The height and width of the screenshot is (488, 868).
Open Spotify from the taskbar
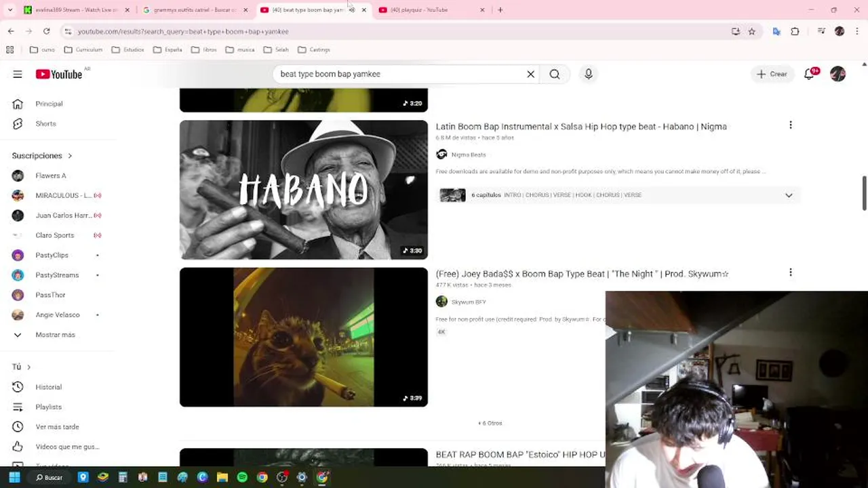pos(242,477)
